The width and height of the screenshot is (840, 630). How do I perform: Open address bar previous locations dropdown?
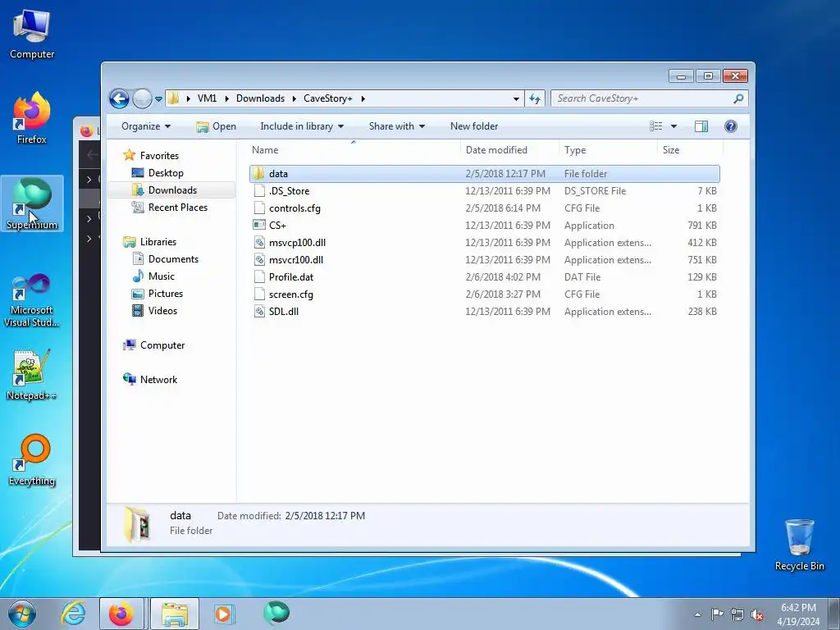[516, 98]
